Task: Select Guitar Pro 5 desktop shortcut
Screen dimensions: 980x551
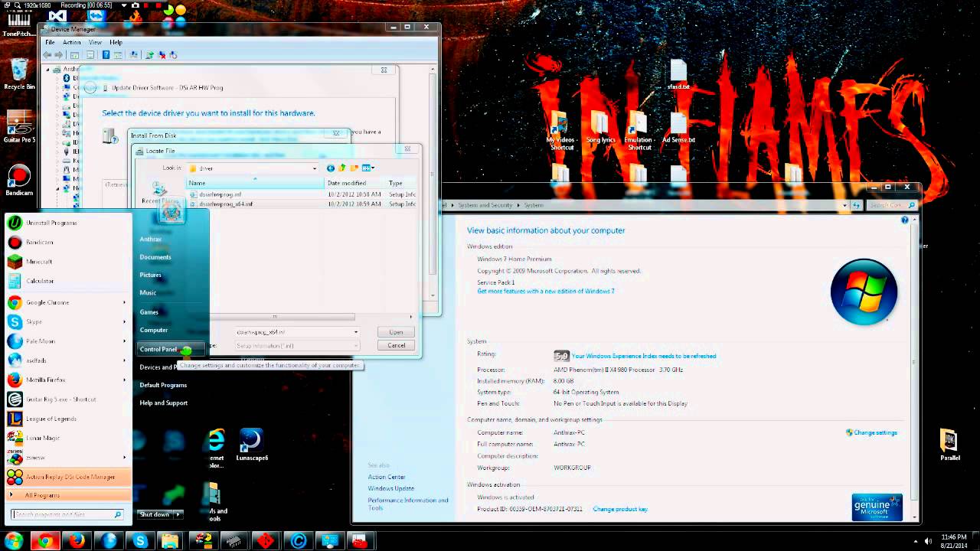Action: pos(19,127)
